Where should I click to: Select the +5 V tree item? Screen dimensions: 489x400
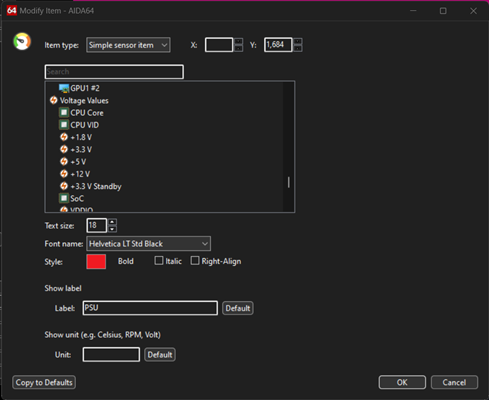tap(78, 162)
